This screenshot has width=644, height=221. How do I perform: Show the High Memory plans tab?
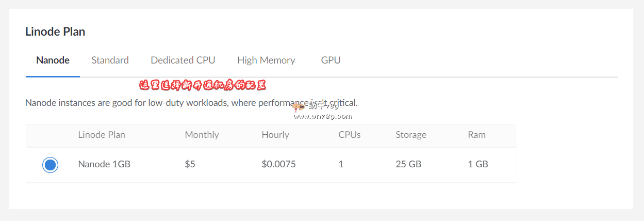(266, 60)
